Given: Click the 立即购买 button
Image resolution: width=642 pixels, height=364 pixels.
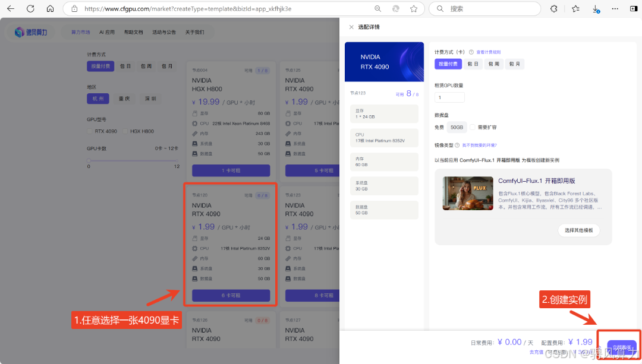Looking at the screenshot, I should (622, 347).
